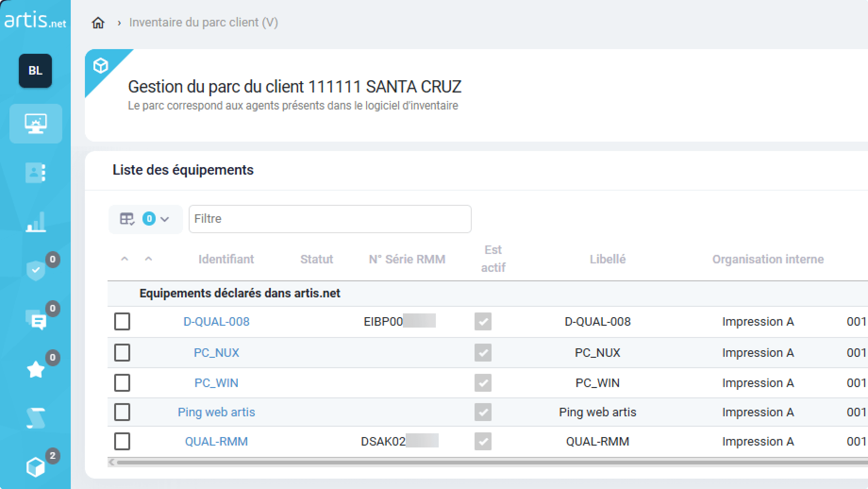868x489 pixels.
Task: Click the BL user avatar
Action: (35, 71)
